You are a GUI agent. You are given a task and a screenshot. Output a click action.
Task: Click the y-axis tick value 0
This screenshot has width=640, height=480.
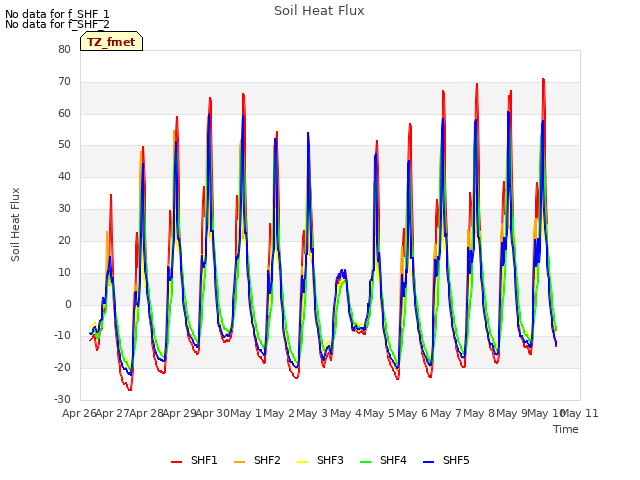[68, 304]
